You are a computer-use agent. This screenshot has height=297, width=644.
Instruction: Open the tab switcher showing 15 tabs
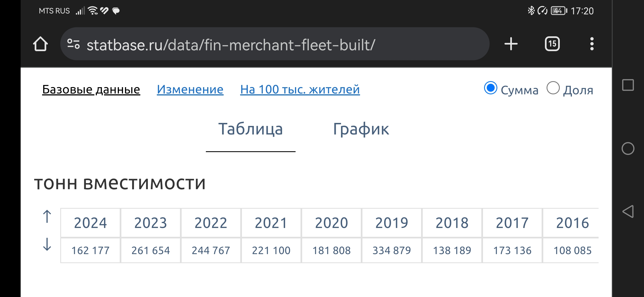[x=552, y=44]
